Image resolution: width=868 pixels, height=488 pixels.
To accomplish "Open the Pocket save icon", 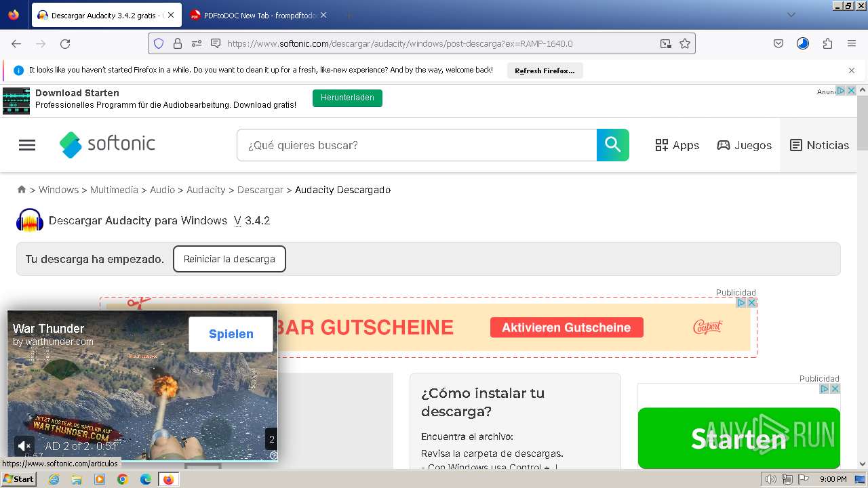I will point(778,43).
